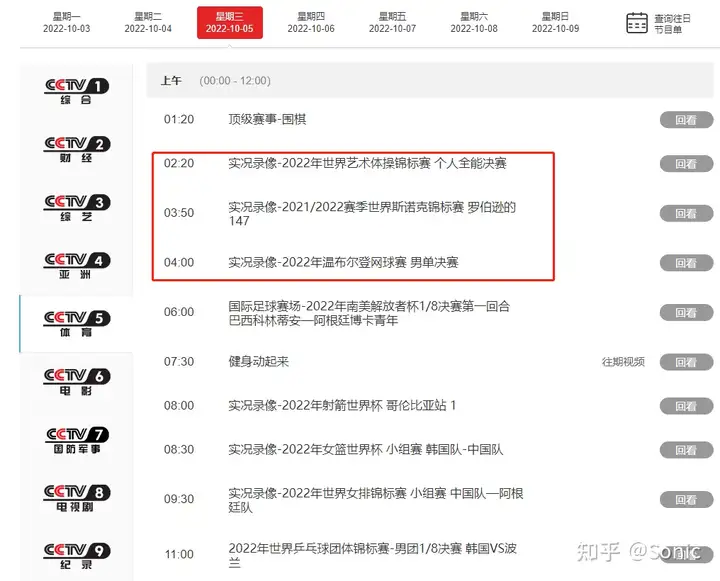Click the 07:30 time entry

pyautogui.click(x=179, y=361)
